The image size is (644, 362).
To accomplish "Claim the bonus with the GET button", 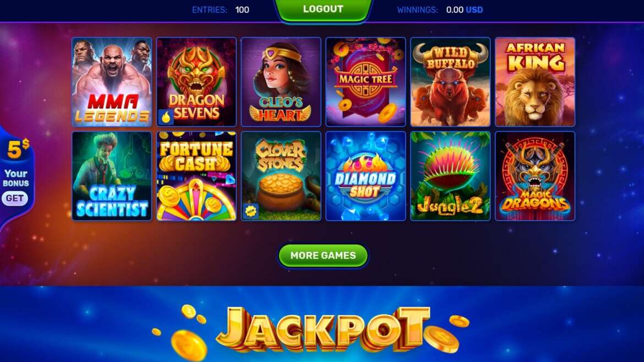I will 15,199.
